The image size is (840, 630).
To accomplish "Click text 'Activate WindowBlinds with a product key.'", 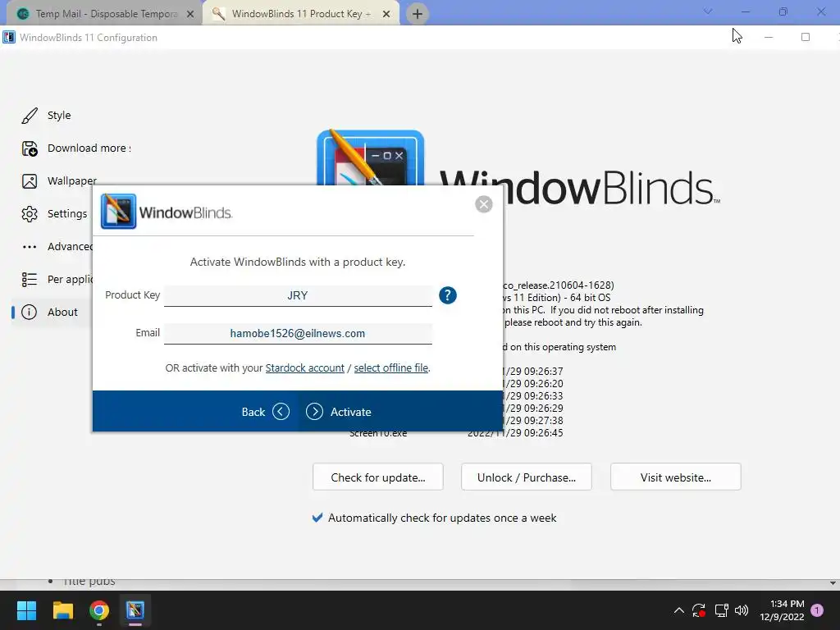I will point(298,262).
